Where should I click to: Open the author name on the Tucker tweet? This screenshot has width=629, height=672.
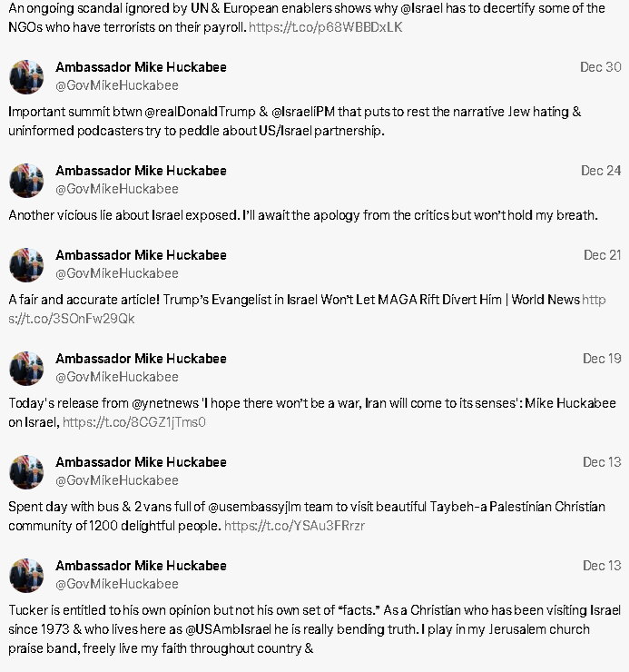(x=141, y=566)
